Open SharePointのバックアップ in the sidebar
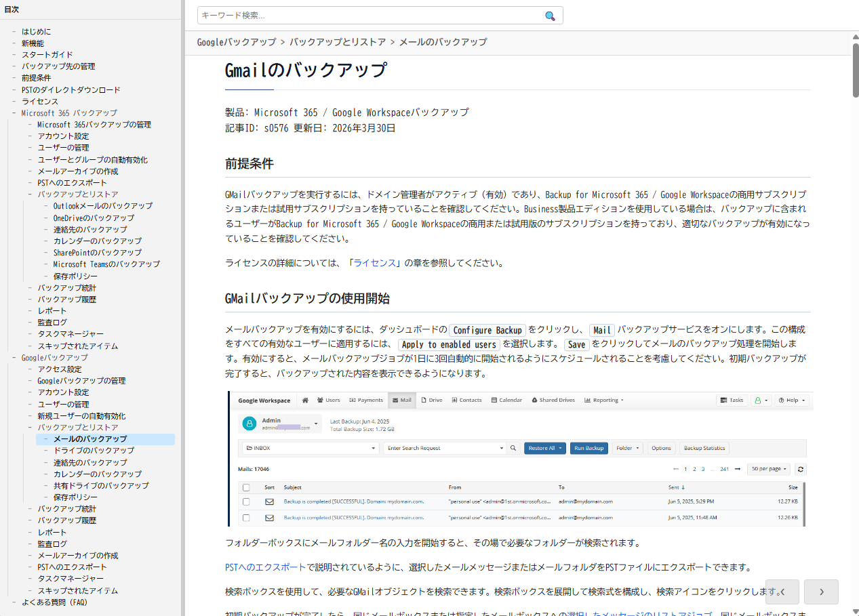The height and width of the screenshot is (616, 859). coord(98,253)
